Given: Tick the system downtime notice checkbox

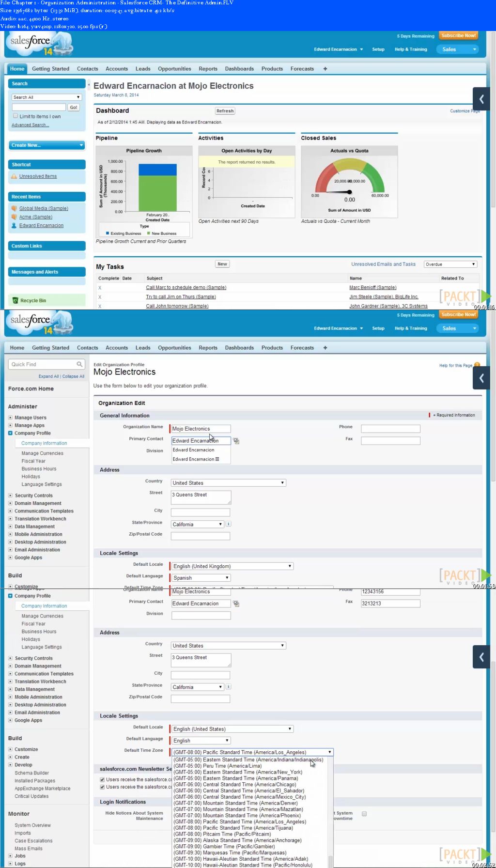Looking at the screenshot, I should pos(364,814).
